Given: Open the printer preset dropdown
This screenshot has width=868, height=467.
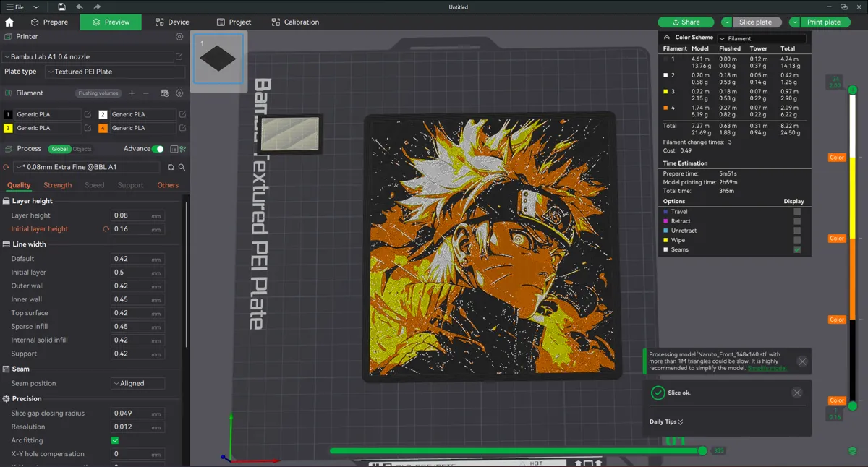Looking at the screenshot, I should [x=88, y=56].
